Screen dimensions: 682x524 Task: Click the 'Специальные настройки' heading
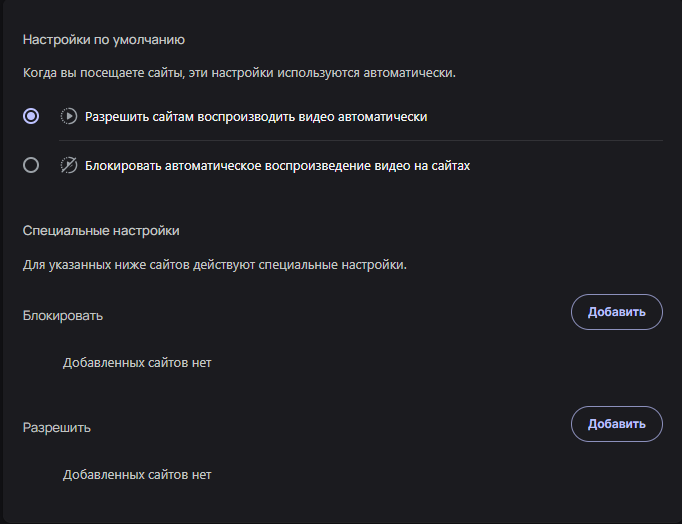(x=101, y=230)
